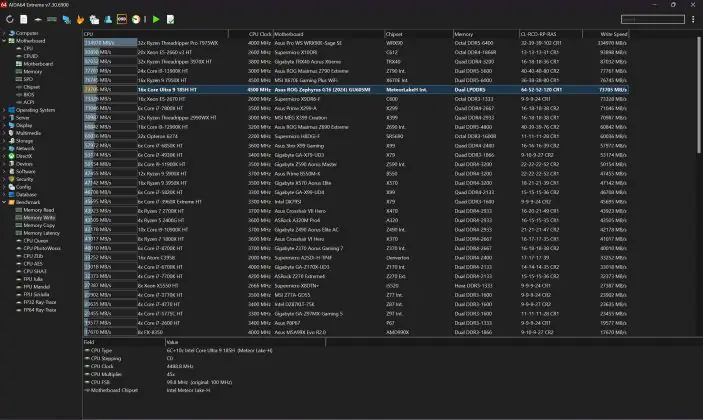The height and width of the screenshot is (420, 703).
Task: Select Database in the tree
Action: click(x=26, y=195)
